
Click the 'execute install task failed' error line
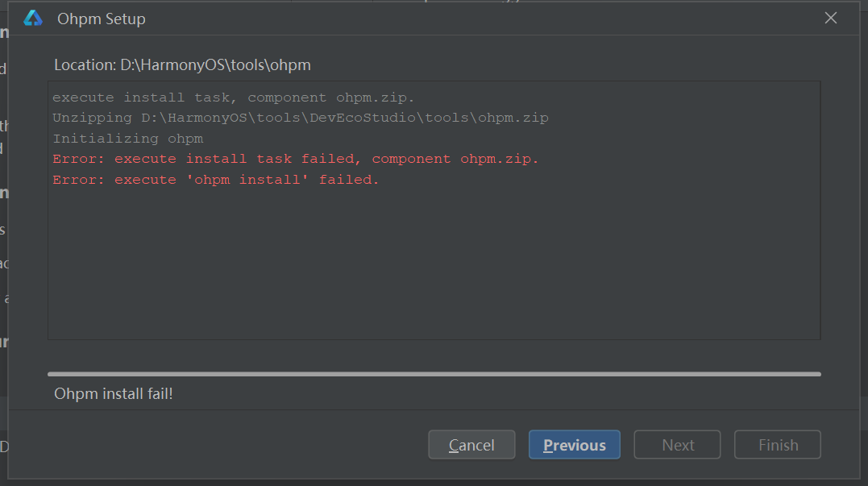[295, 159]
